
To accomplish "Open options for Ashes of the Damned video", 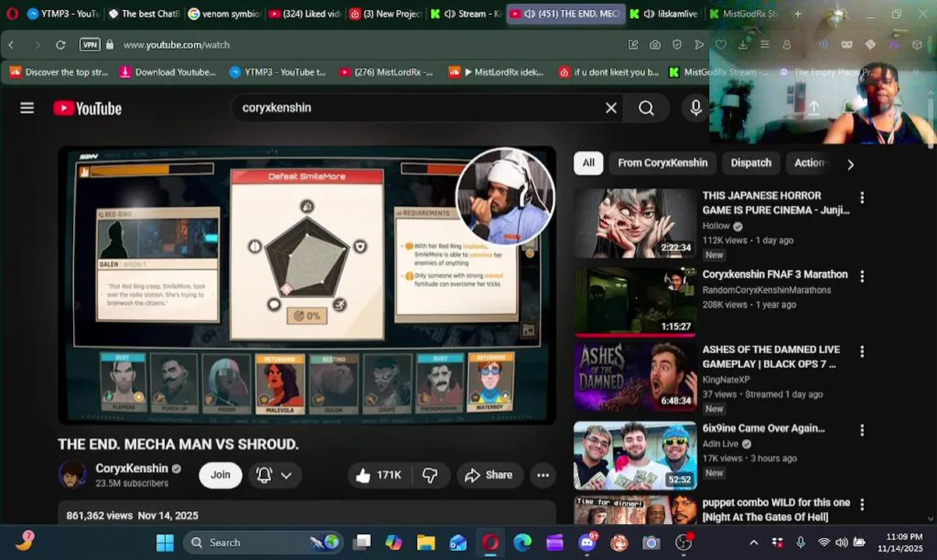I will point(862,352).
